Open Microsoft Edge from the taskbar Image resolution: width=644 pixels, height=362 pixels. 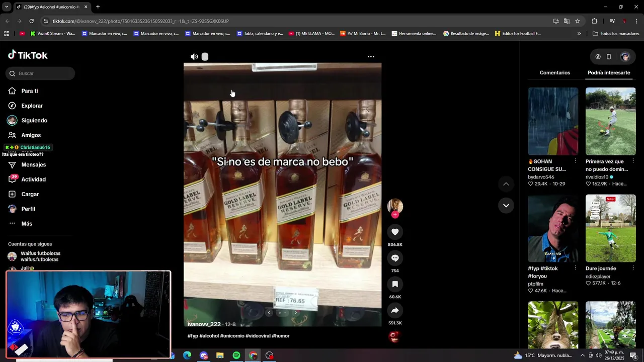click(x=187, y=355)
